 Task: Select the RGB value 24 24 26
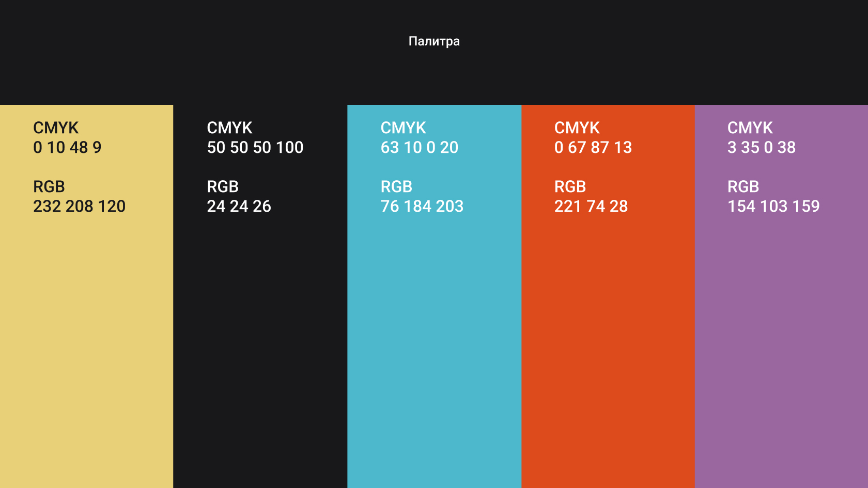[239, 207]
